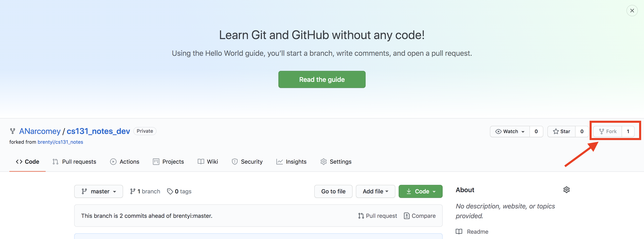644x239 pixels.
Task: Click the '2 commits ahead of brentyi:master' message
Action: [147, 216]
